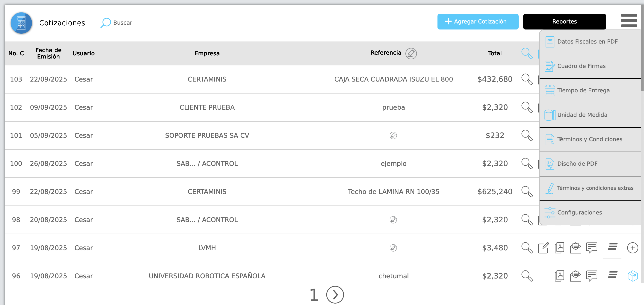Open the Reportes button

(564, 22)
